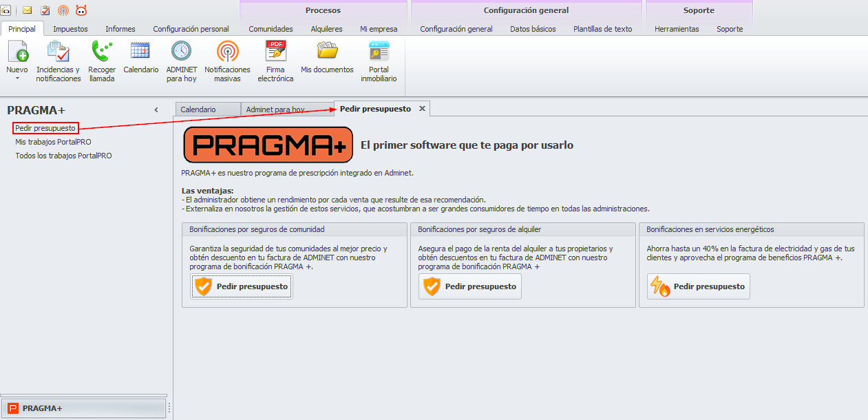Open Portal inmobiliario

(x=379, y=61)
